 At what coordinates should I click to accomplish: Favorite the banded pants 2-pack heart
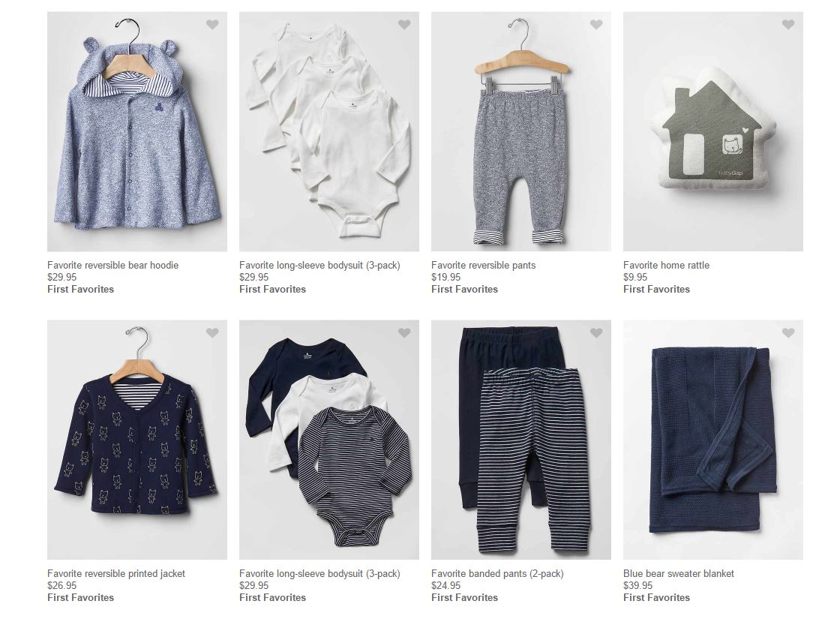click(596, 333)
